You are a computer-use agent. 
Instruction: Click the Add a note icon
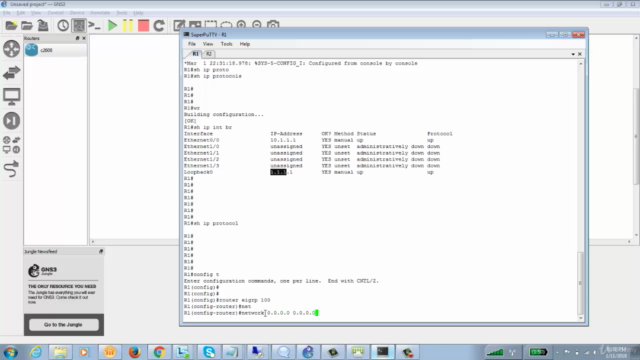(x=179, y=25)
